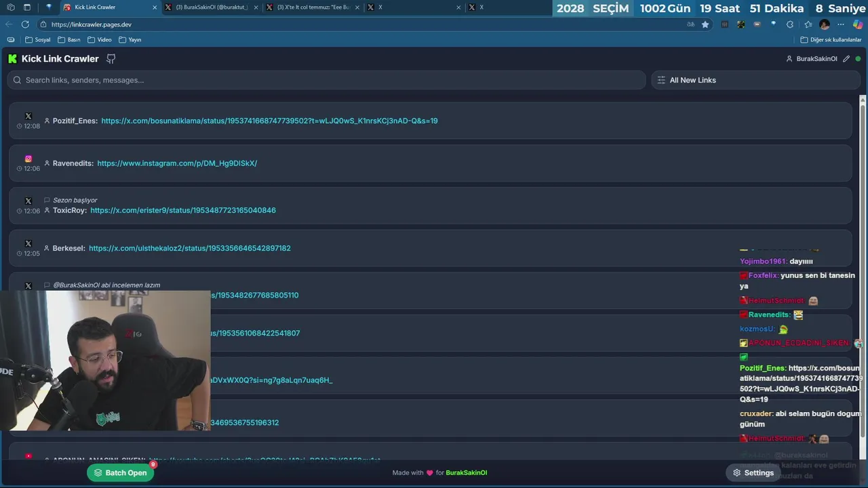Click the X platform icon on ToxicRoy row
Viewport: 868px width, 488px height.
[28, 201]
